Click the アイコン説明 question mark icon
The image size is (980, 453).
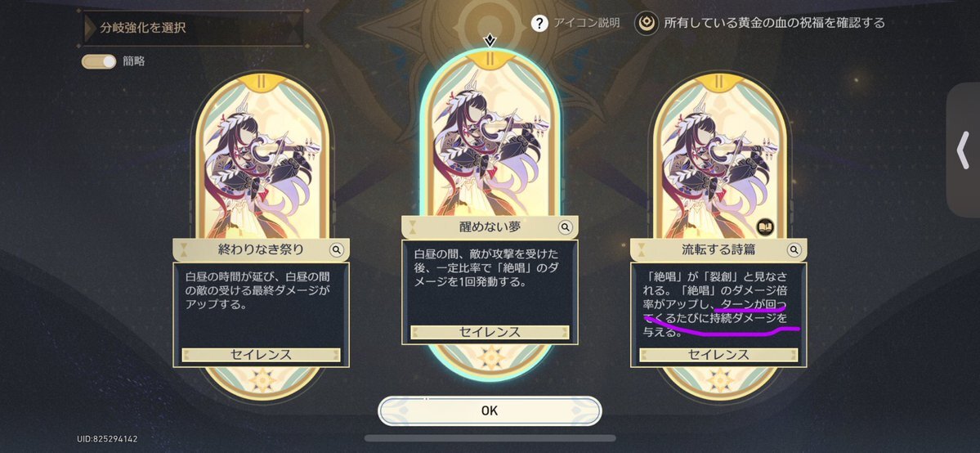pos(539,23)
